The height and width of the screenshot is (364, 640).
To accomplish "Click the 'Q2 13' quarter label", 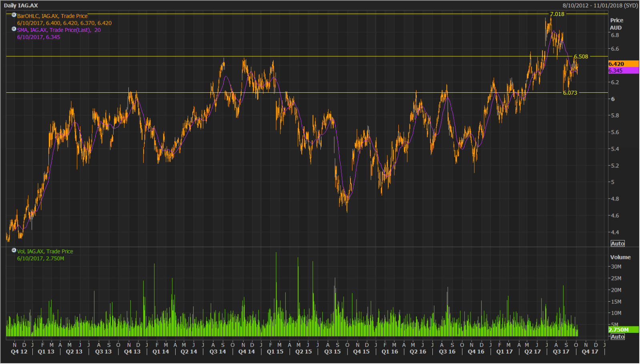I will [x=74, y=352].
